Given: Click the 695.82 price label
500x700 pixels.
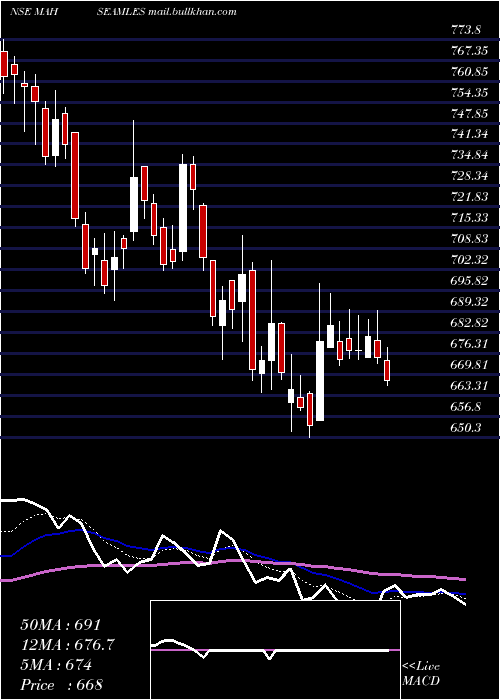Looking at the screenshot, I should (x=469, y=281).
